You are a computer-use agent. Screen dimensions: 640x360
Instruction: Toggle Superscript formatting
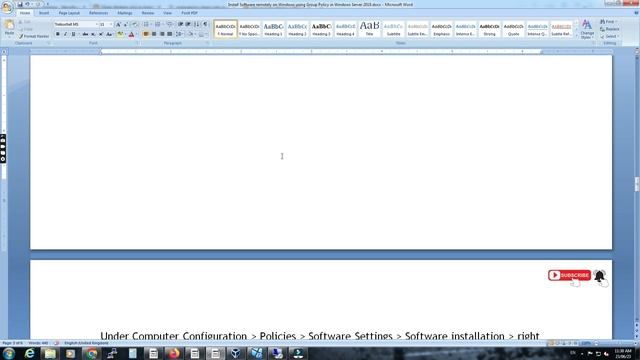tap(101, 34)
